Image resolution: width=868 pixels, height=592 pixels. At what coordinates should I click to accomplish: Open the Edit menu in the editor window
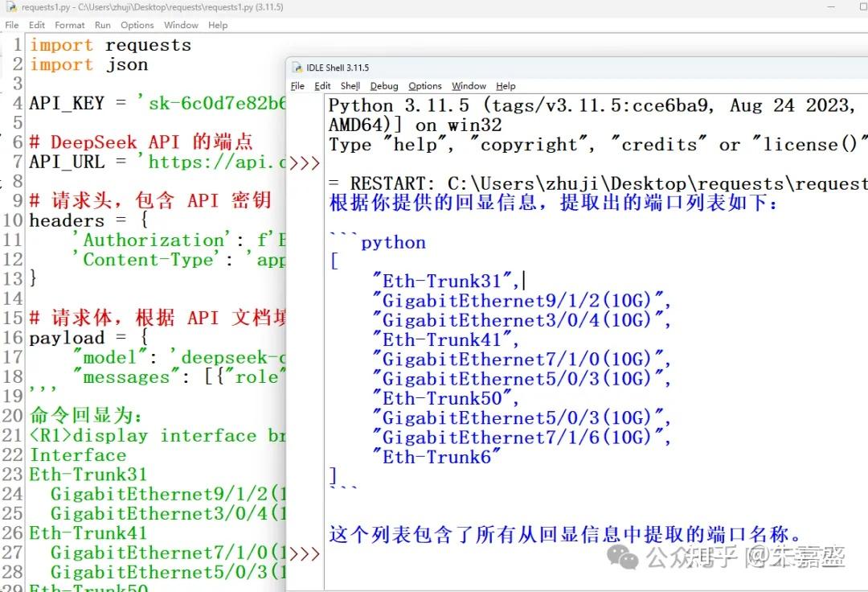[36, 25]
